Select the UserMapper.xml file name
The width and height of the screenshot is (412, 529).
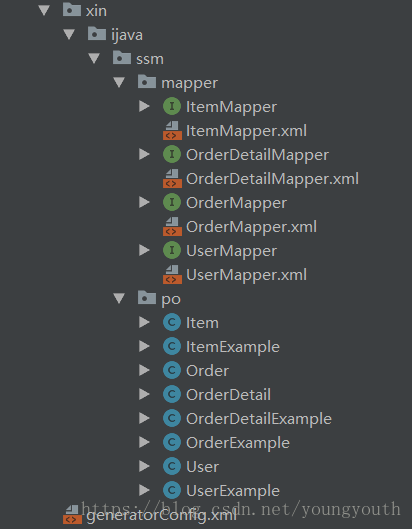(x=246, y=275)
